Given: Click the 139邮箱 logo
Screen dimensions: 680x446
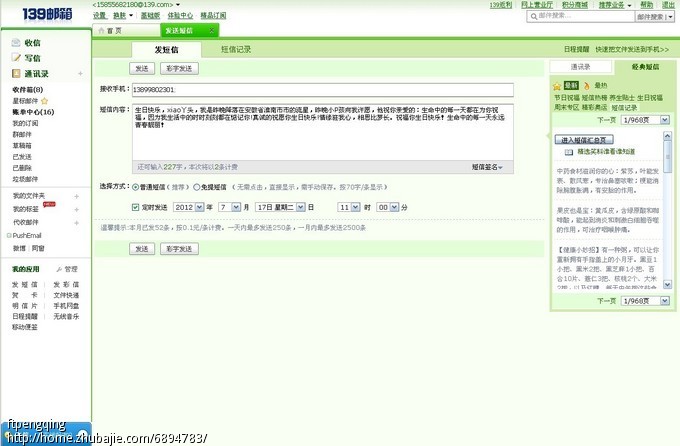Looking at the screenshot, I should click(x=47, y=14).
